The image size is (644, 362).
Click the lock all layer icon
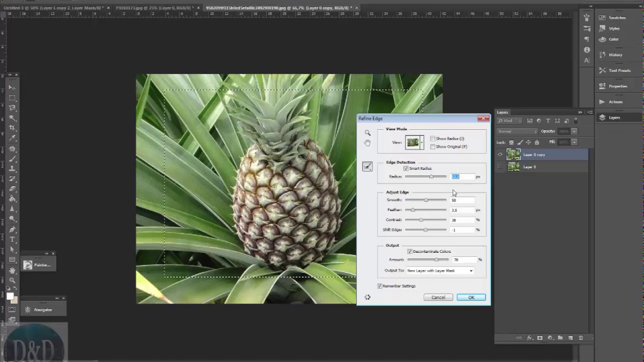(x=537, y=143)
